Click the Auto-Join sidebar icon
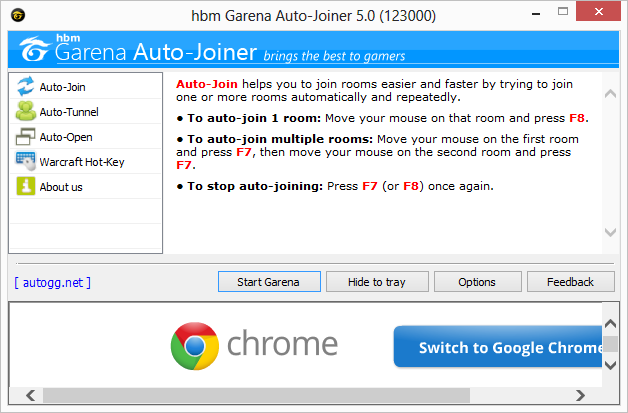 tap(25, 87)
